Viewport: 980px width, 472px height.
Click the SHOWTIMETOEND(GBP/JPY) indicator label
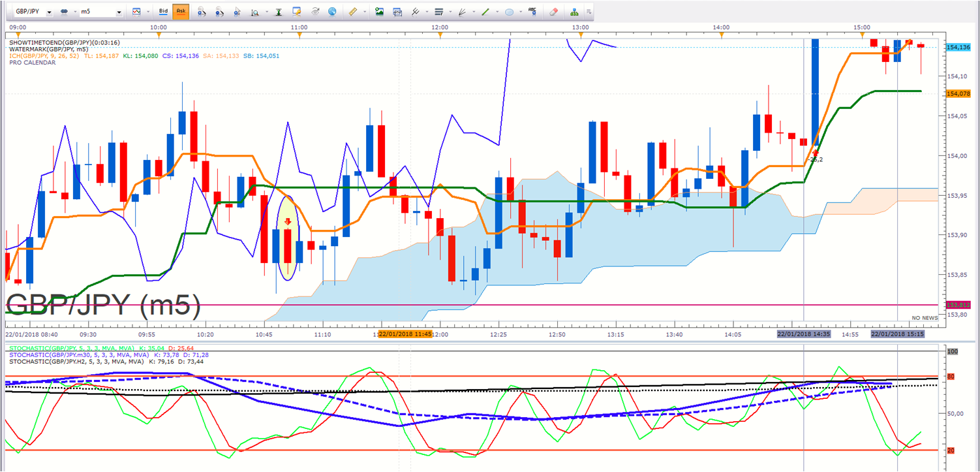[x=64, y=42]
